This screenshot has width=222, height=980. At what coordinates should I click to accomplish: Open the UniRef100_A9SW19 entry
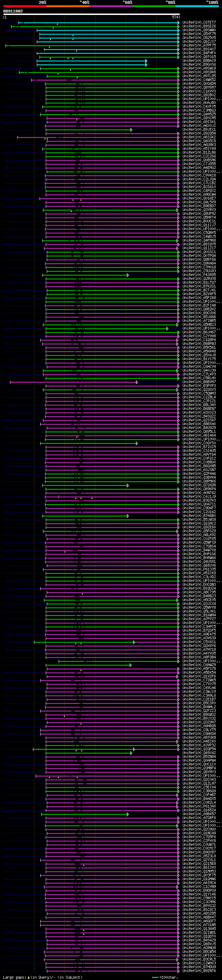click(x=199, y=68)
